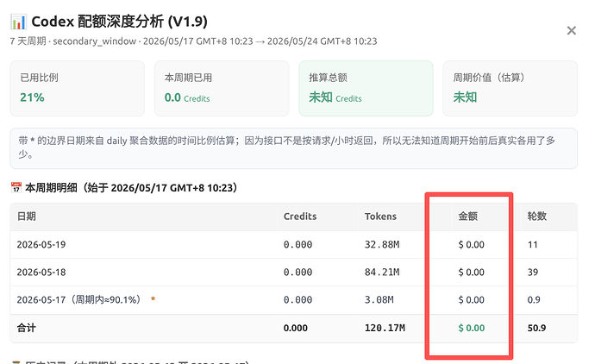The image size is (595, 364).
Task: Select the 已用比例 21% card
Action: coord(77,89)
